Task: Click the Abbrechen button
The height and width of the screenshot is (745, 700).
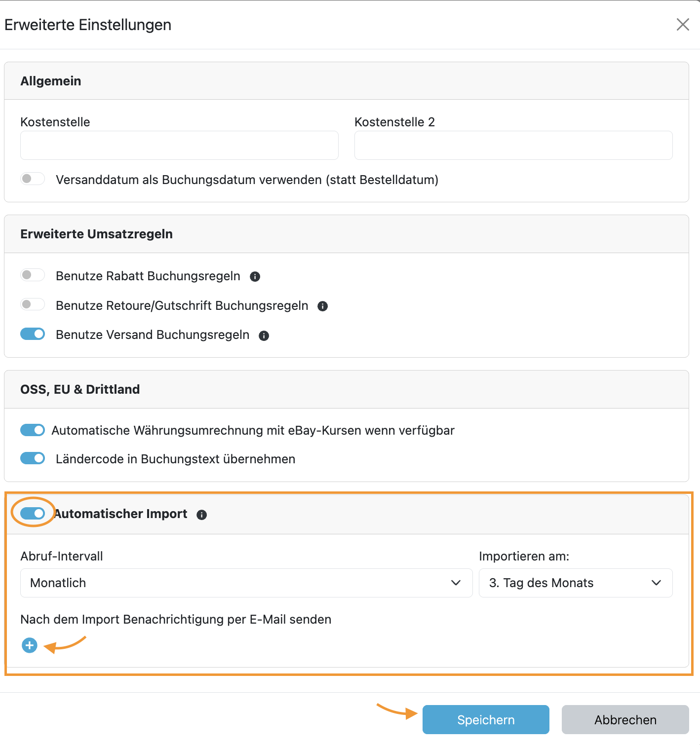Action: pos(625,720)
